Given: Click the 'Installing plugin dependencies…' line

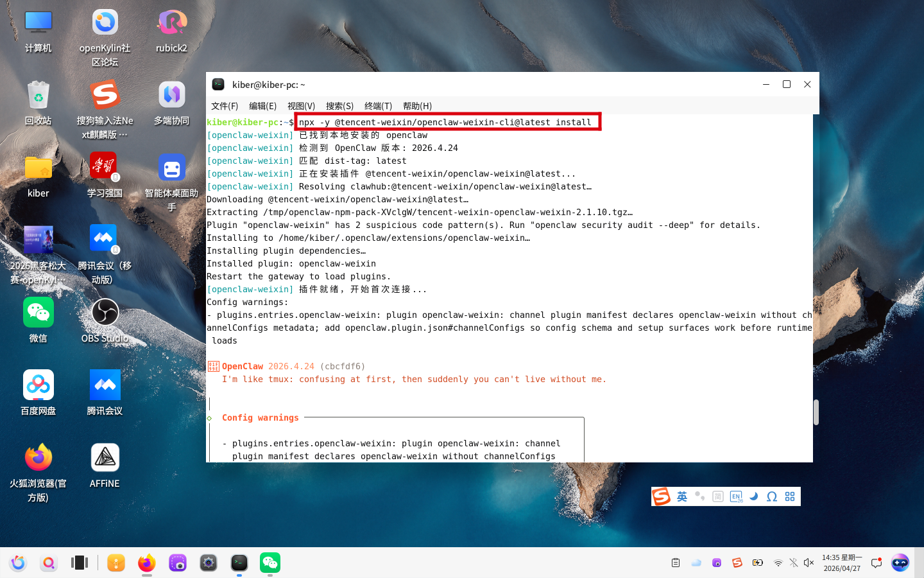Looking at the screenshot, I should coord(286,250).
